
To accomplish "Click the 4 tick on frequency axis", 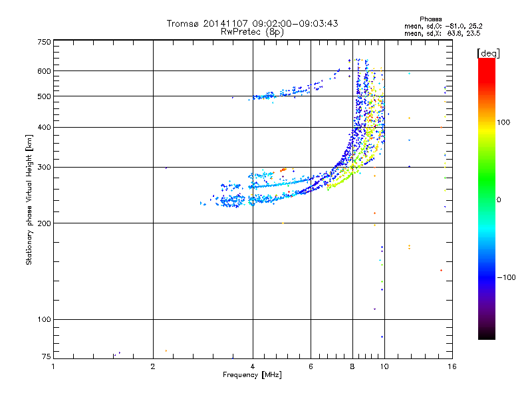I will [x=253, y=367].
